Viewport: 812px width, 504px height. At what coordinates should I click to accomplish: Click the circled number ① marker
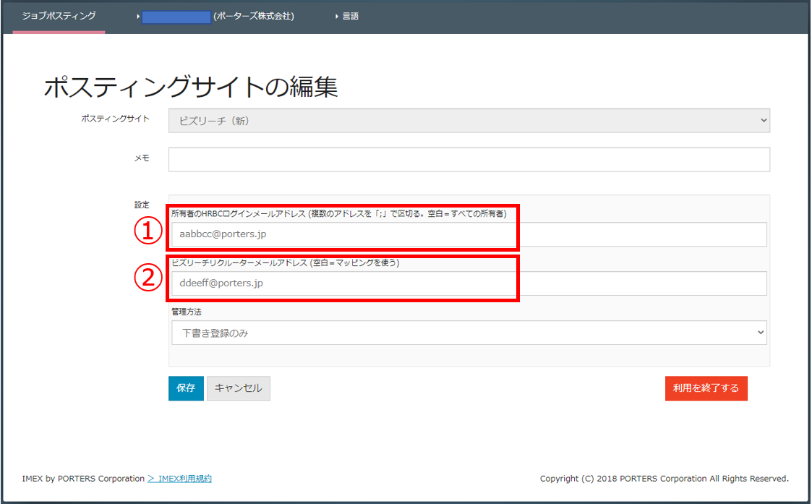click(149, 232)
